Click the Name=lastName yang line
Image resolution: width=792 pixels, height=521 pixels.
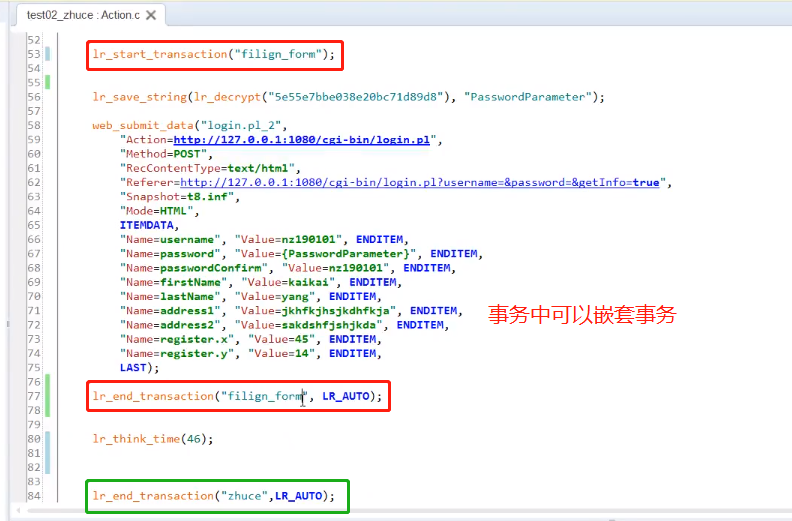(251, 296)
